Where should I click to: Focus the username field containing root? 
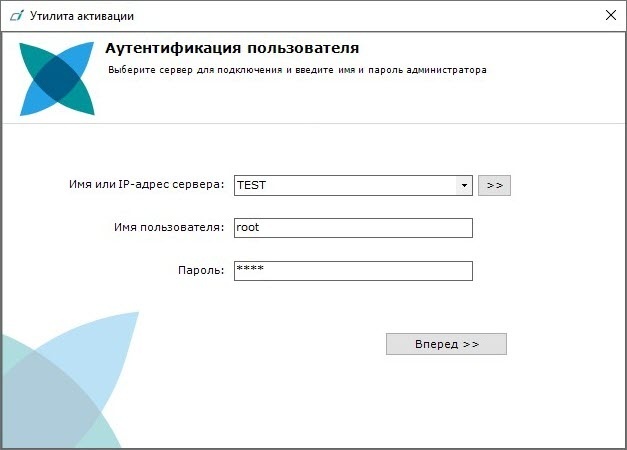click(x=352, y=228)
